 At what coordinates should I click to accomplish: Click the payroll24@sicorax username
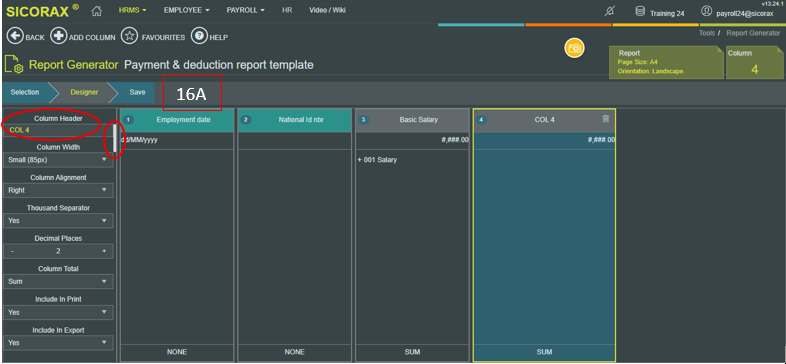click(x=744, y=14)
